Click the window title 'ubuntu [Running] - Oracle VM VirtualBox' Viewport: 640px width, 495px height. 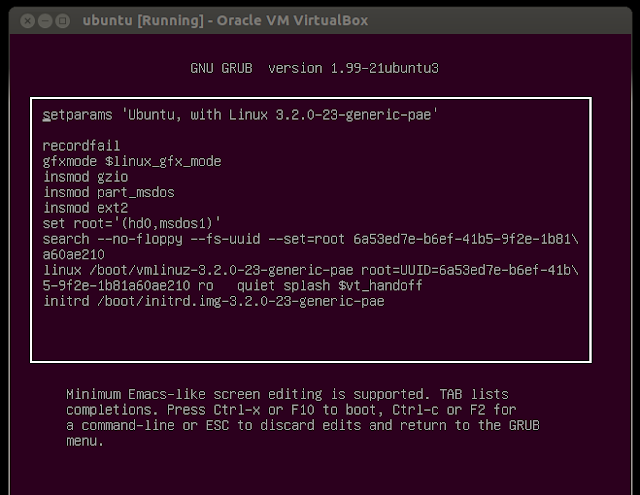point(225,20)
